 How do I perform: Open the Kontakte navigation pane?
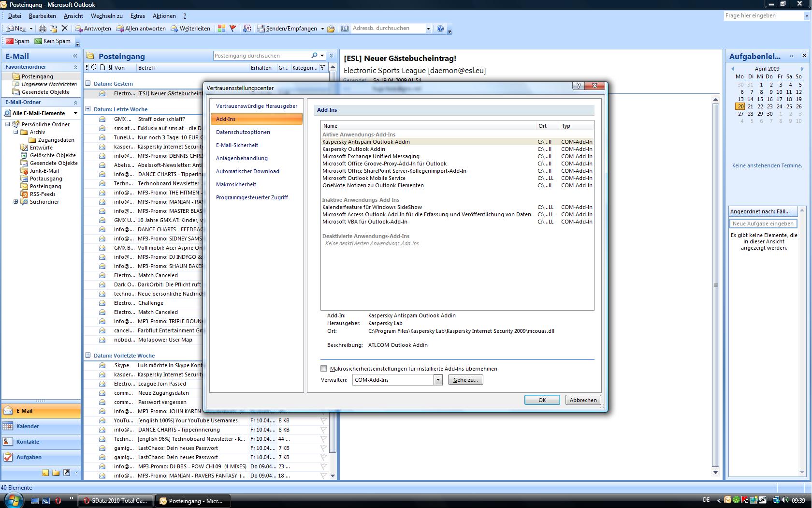(41, 442)
